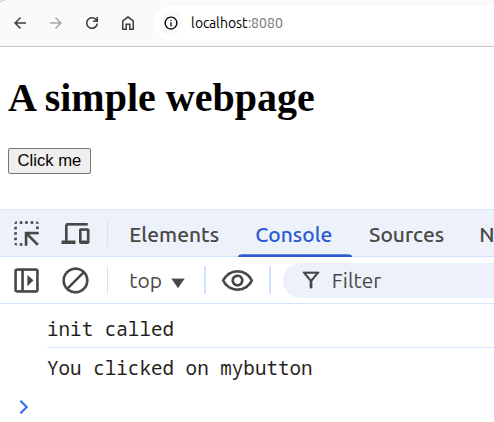Toggle the device toolbar emulation
Image resolution: width=494 pixels, height=422 pixels.
76,234
